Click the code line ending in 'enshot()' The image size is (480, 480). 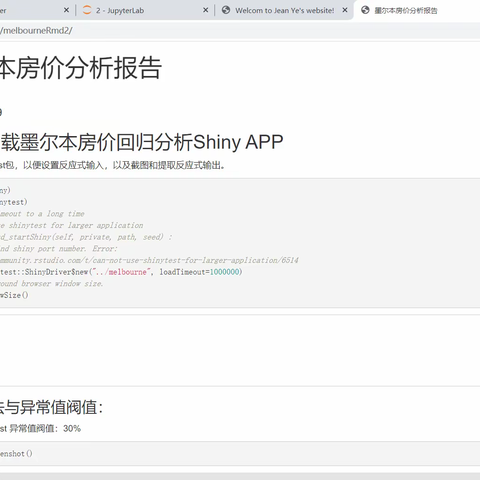16,454
